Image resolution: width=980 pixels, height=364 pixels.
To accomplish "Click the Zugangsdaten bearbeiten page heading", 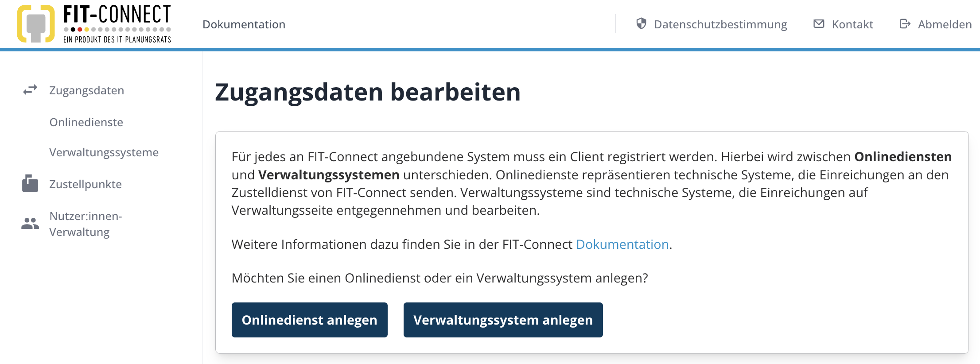I will [x=368, y=92].
